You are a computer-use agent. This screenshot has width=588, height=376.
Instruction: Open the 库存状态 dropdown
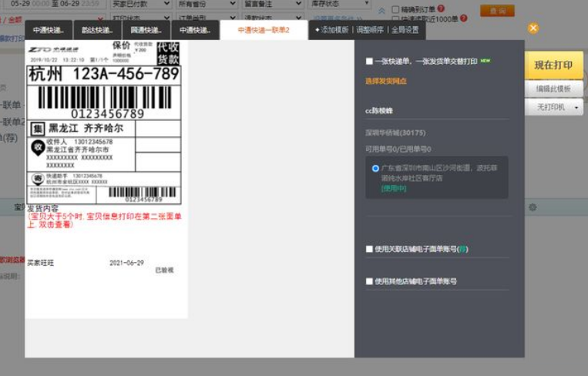(339, 4)
